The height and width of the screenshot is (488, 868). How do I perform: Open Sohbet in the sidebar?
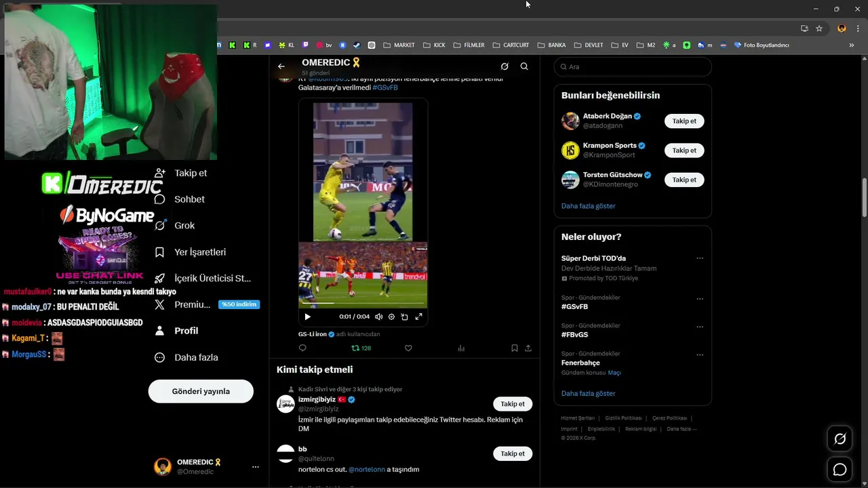(x=179, y=199)
